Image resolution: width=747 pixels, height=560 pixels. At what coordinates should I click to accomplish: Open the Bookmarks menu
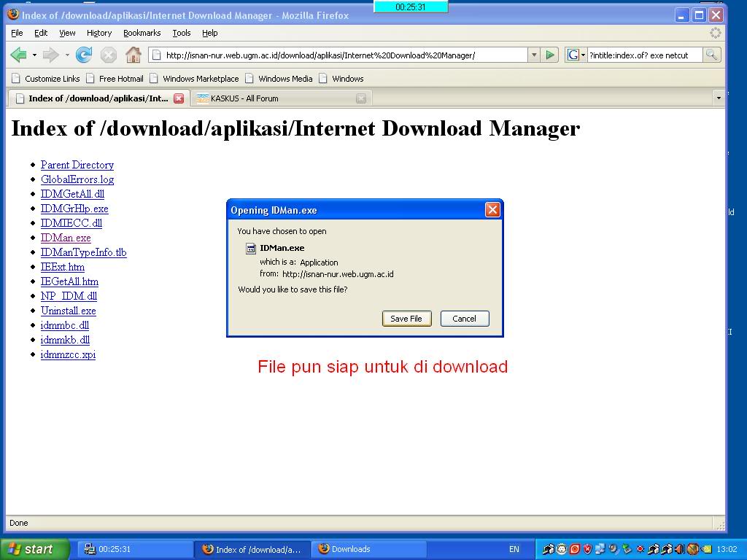click(x=142, y=33)
